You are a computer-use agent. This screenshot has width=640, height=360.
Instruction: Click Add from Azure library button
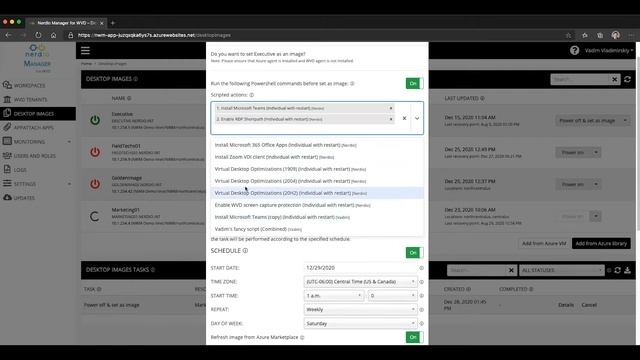pyautogui.click(x=601, y=243)
